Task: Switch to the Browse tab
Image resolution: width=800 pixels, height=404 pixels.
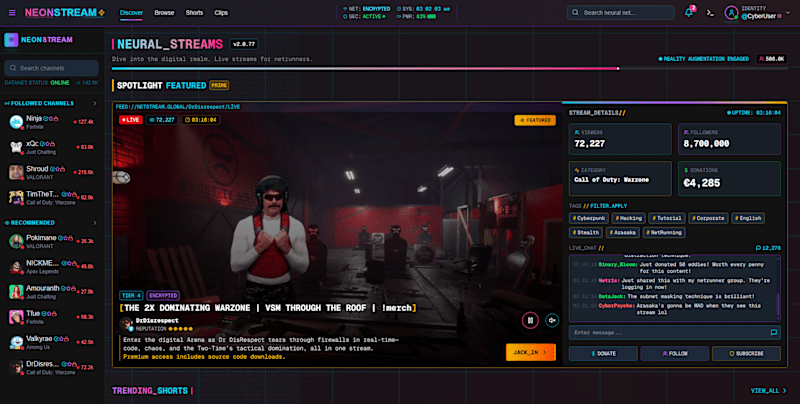Action: (164, 13)
